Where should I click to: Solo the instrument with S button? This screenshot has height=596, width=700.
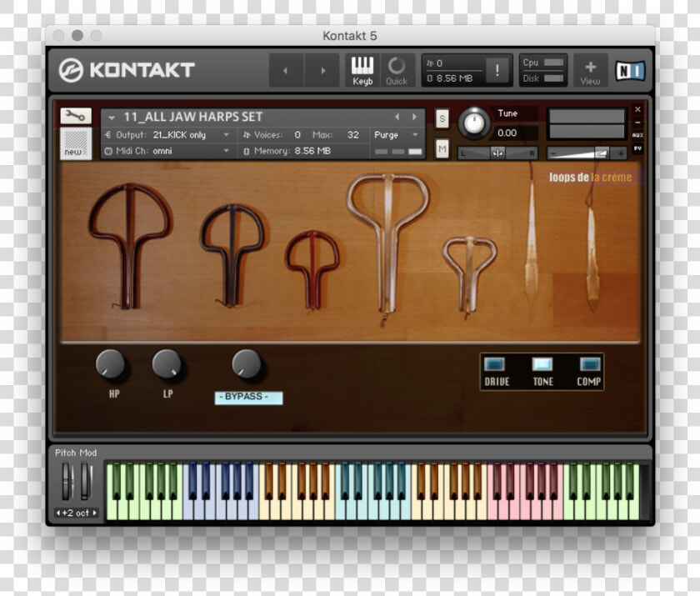pyautogui.click(x=442, y=118)
